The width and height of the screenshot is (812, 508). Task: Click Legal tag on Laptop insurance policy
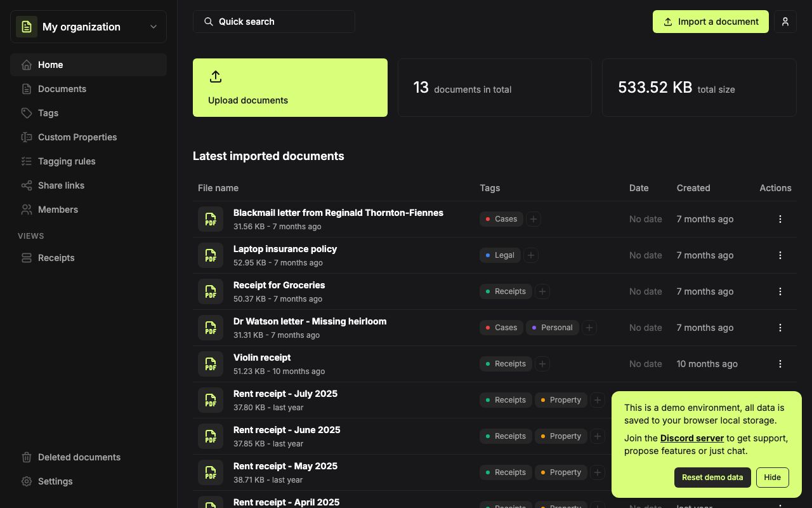click(x=500, y=255)
